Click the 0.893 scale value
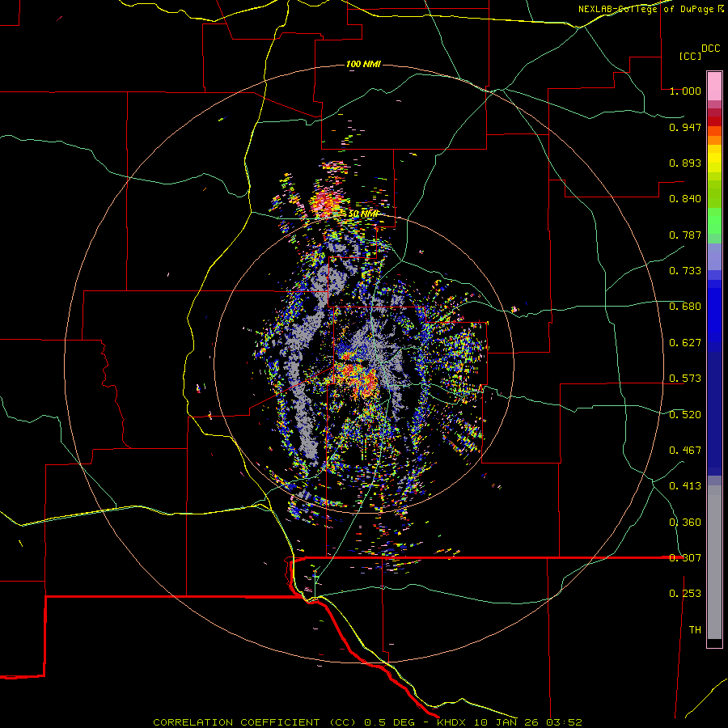Screen dimensions: 728x728 point(685,163)
